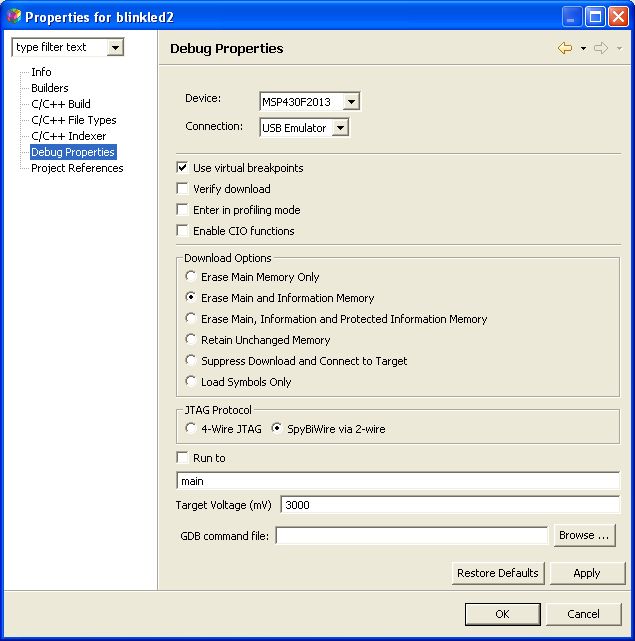Select Load Symbols Only option
The height and width of the screenshot is (641, 635).
(191, 381)
